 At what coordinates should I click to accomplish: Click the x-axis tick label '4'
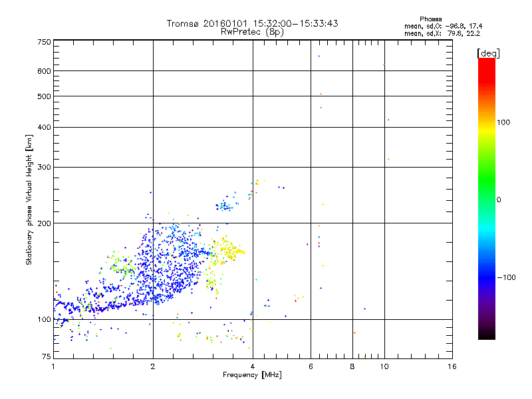pyautogui.click(x=253, y=366)
